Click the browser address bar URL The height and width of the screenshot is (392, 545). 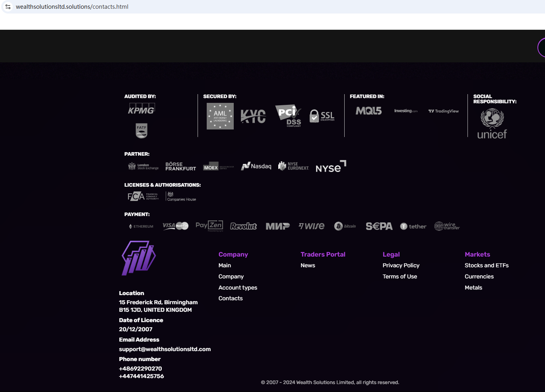tap(72, 7)
